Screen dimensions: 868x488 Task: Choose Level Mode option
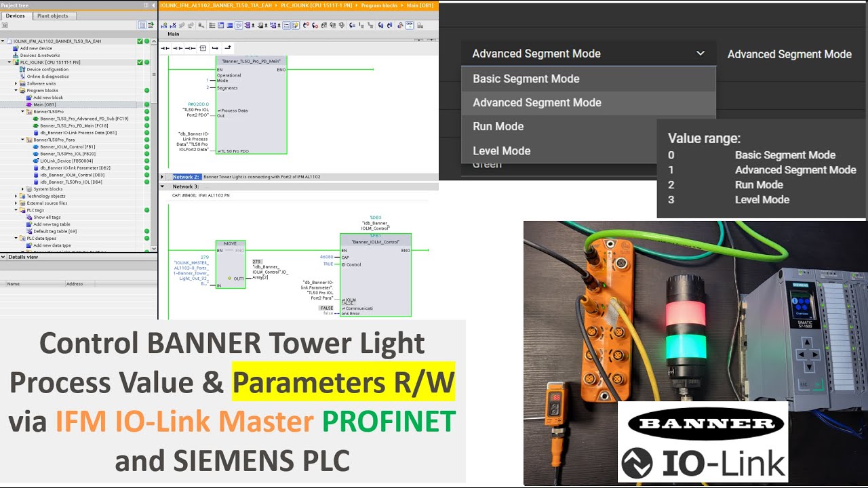[x=559, y=150]
